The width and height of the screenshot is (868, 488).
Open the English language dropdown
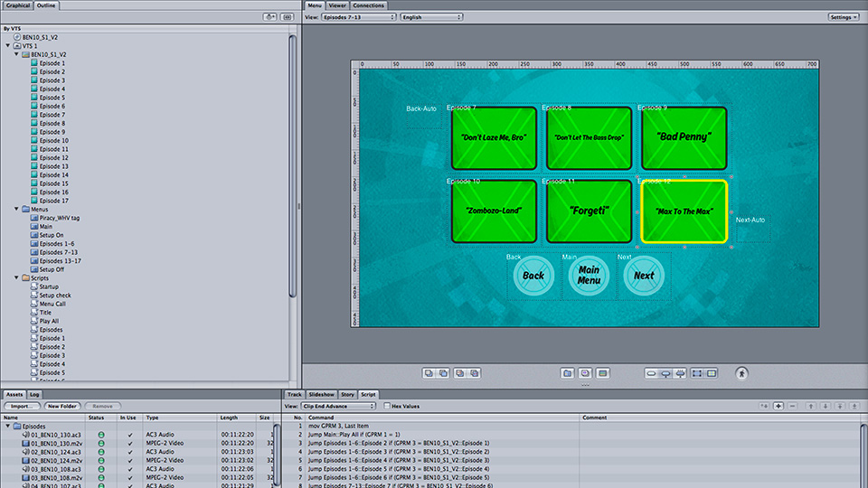pos(431,17)
